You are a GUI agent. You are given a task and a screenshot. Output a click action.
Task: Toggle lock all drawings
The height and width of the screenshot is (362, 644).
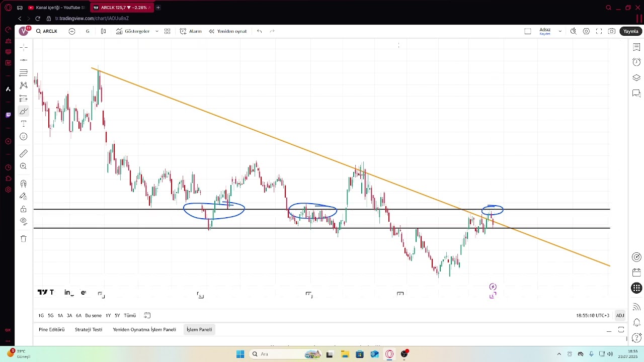point(24,209)
